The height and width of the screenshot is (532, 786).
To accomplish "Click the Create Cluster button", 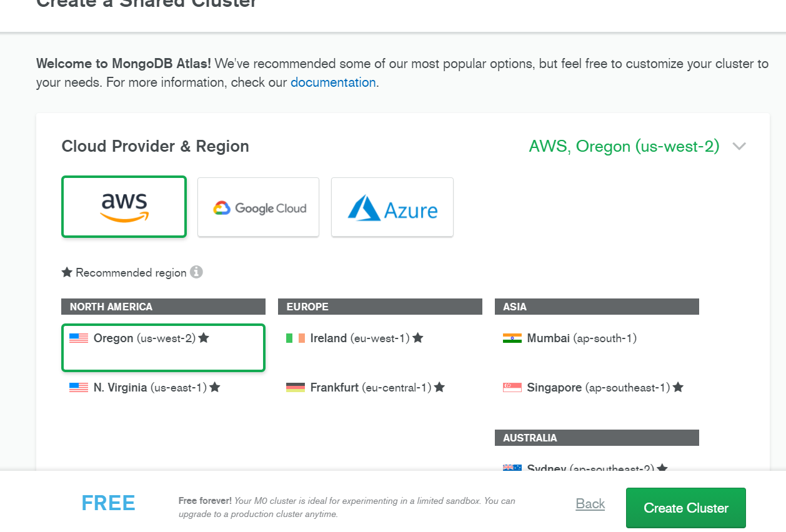I will point(686,508).
